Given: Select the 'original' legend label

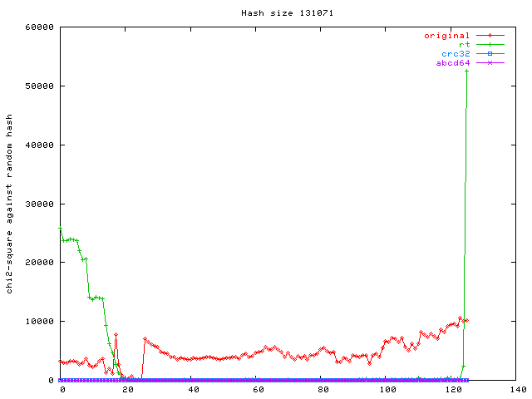Looking at the screenshot, I should [x=446, y=36].
